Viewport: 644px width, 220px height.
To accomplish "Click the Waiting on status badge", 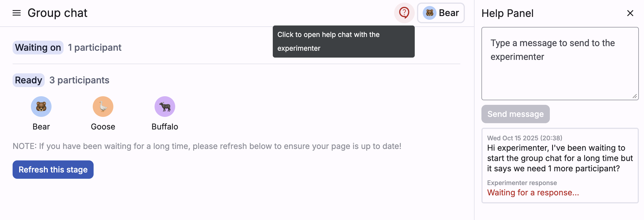I will 37,47.
